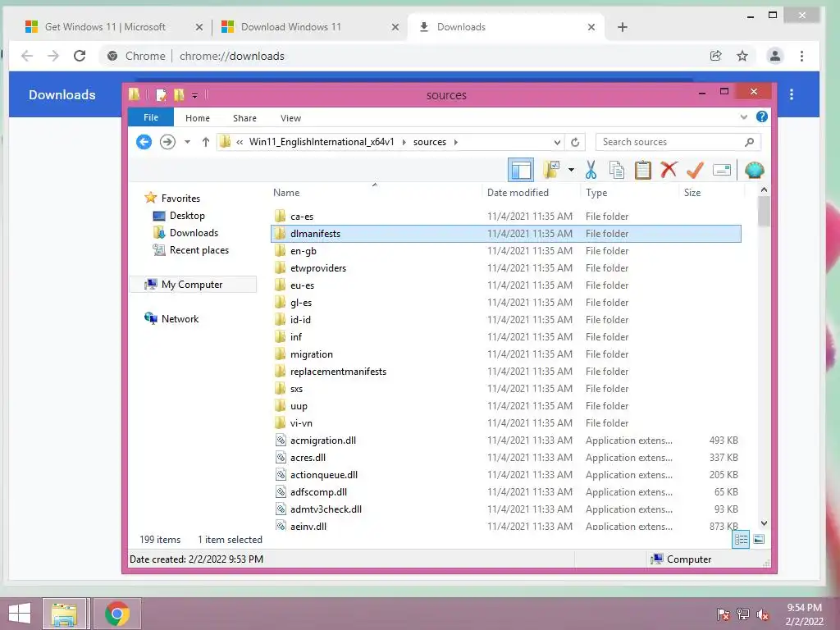Viewport: 840px width, 630px height.
Task: Expand the address bar history dropdown
Action: pyautogui.click(x=557, y=142)
